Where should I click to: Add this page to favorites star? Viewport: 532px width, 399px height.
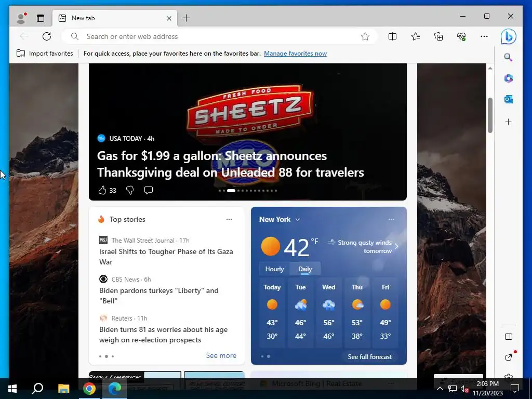(365, 36)
